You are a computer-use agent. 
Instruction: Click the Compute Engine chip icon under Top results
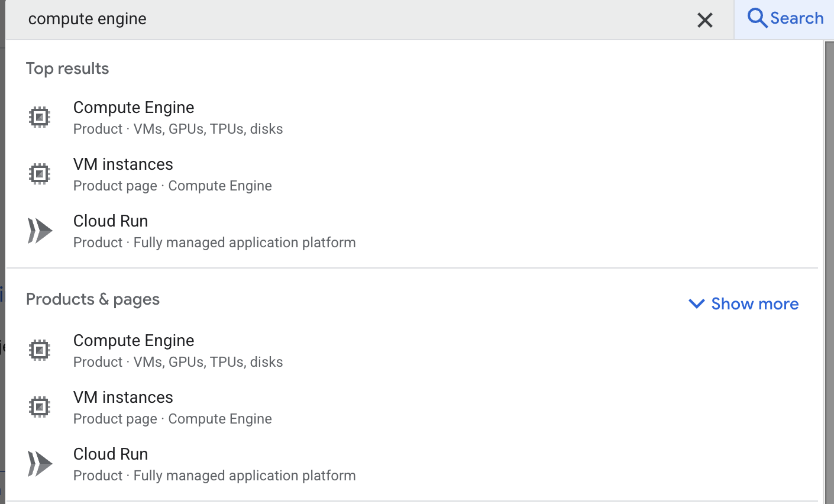40,117
